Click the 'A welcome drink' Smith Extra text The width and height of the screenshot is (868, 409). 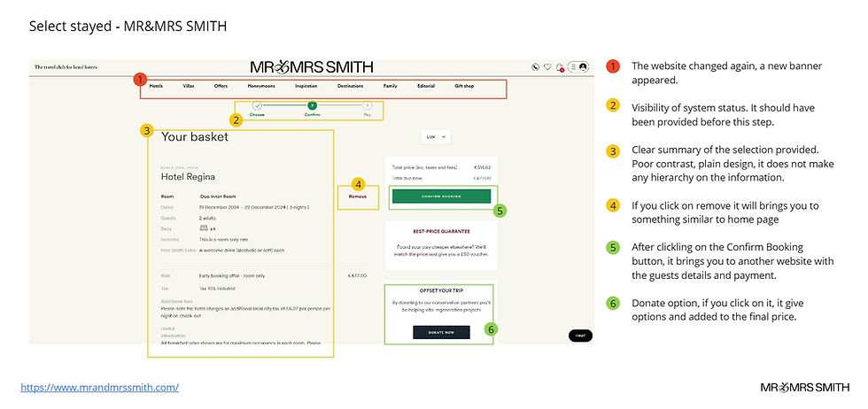pos(242,251)
